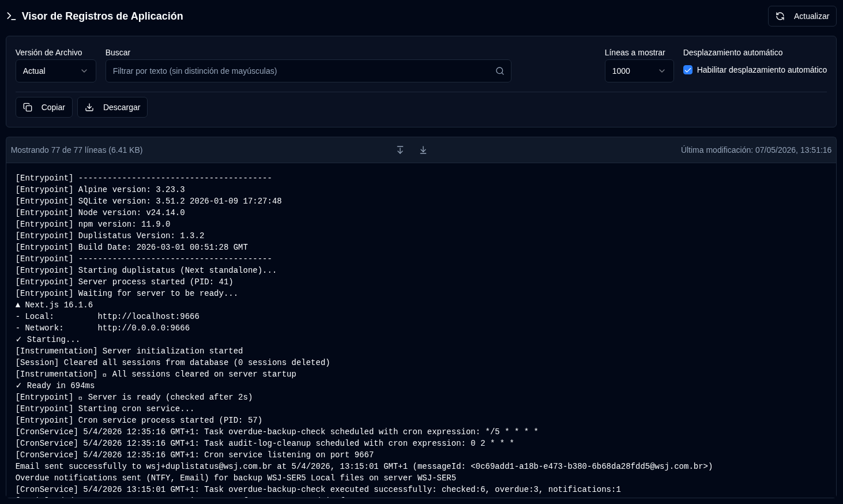Screen dimensions: 843x504
Task: Click the 'Server process started (PID: 41)' line
Action: click(x=125, y=281)
